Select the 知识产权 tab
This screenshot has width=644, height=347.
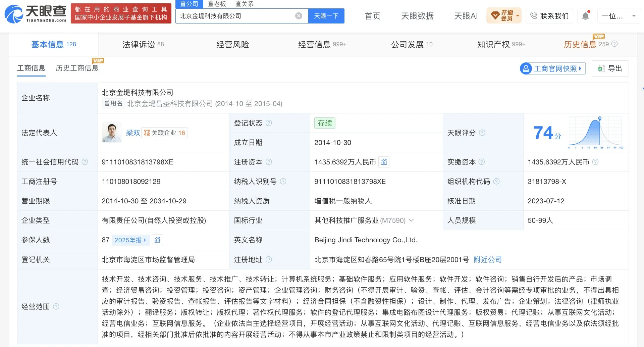pos(501,44)
